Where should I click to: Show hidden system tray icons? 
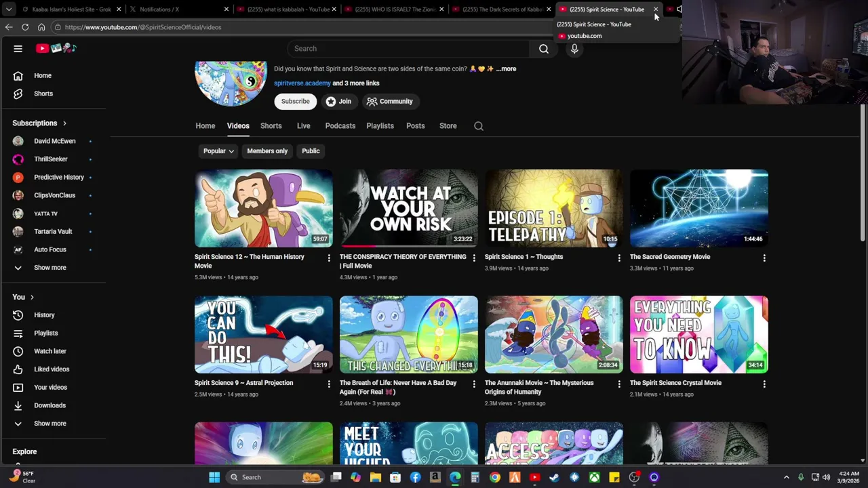pyautogui.click(x=787, y=477)
